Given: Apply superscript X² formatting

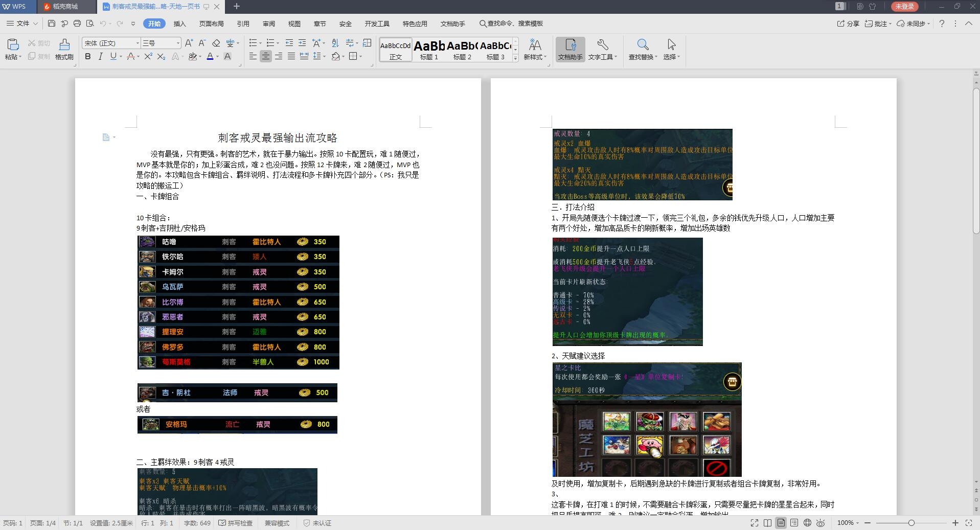Looking at the screenshot, I should [x=148, y=56].
